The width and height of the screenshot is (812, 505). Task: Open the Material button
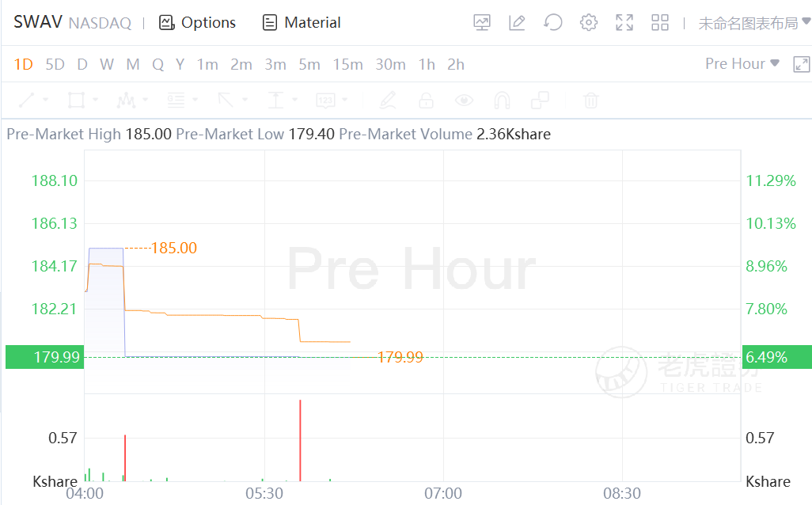[x=302, y=22]
